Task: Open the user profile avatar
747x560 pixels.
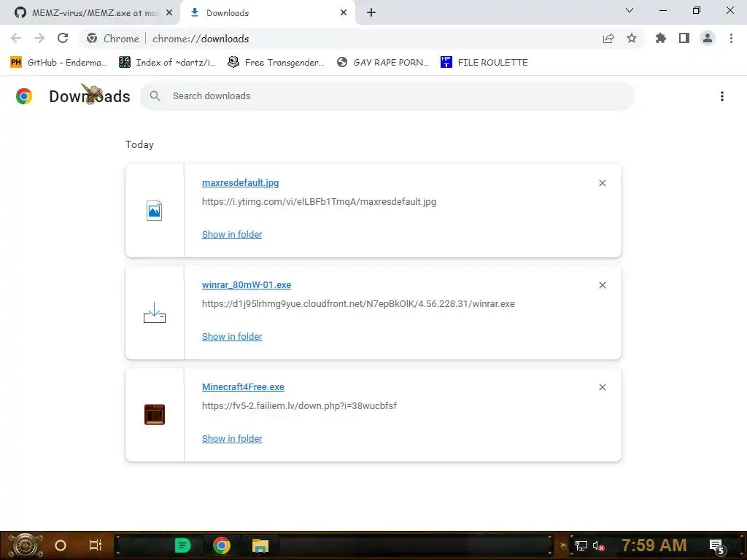Action: pyautogui.click(x=708, y=38)
